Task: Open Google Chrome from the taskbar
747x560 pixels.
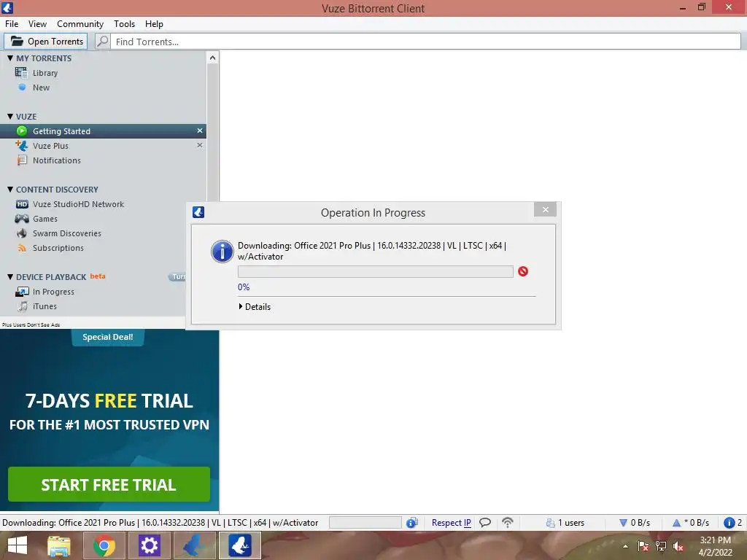Action: coord(104,545)
